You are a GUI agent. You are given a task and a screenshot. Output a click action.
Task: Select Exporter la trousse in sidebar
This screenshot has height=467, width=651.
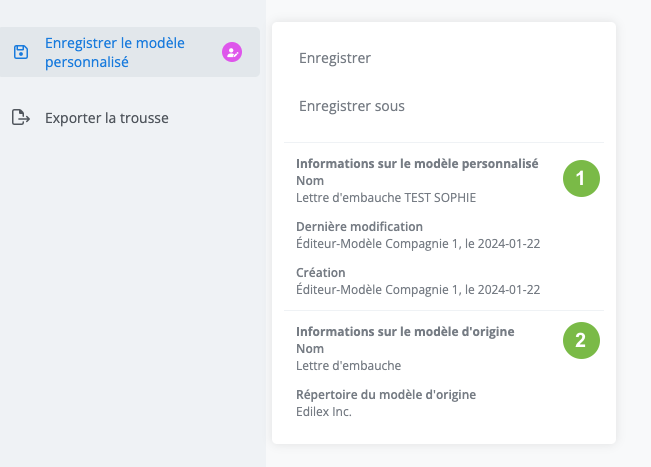106,118
